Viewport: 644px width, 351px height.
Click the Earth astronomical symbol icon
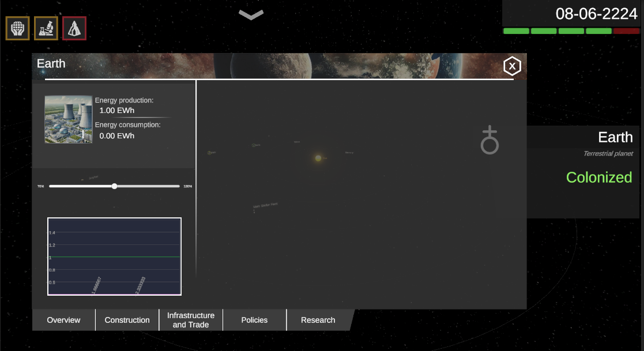tap(489, 140)
